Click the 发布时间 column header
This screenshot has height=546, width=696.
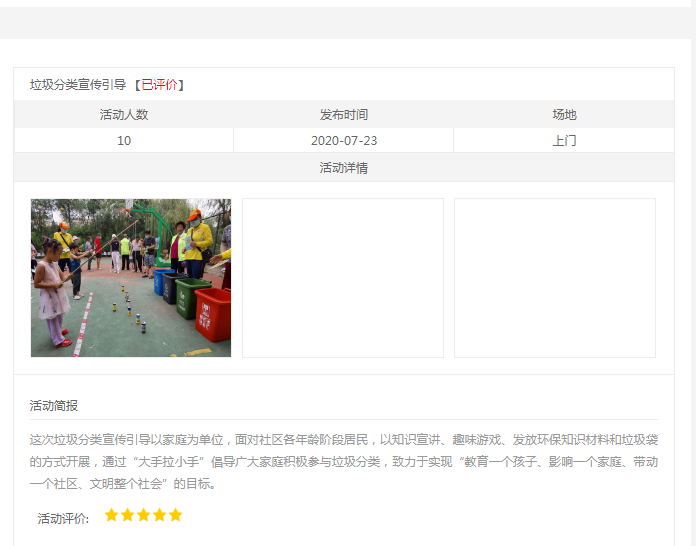344,115
